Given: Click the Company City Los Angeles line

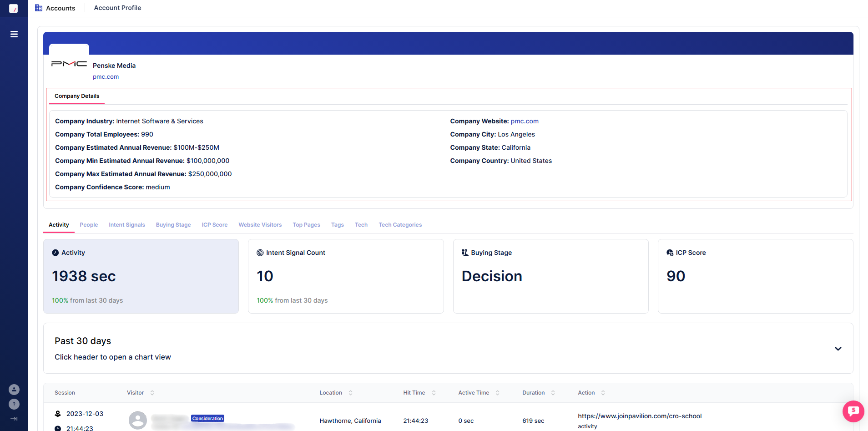Looking at the screenshot, I should pyautogui.click(x=493, y=134).
